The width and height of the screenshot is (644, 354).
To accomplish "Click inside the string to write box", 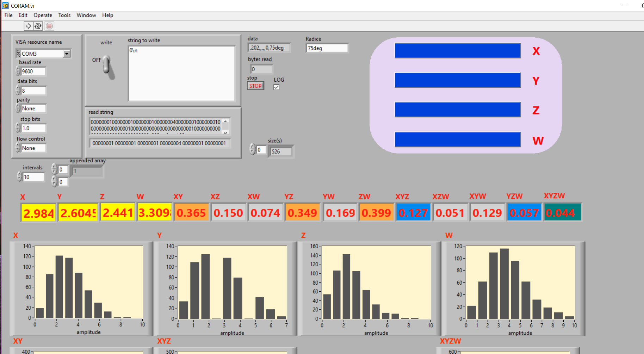I will click(x=181, y=73).
